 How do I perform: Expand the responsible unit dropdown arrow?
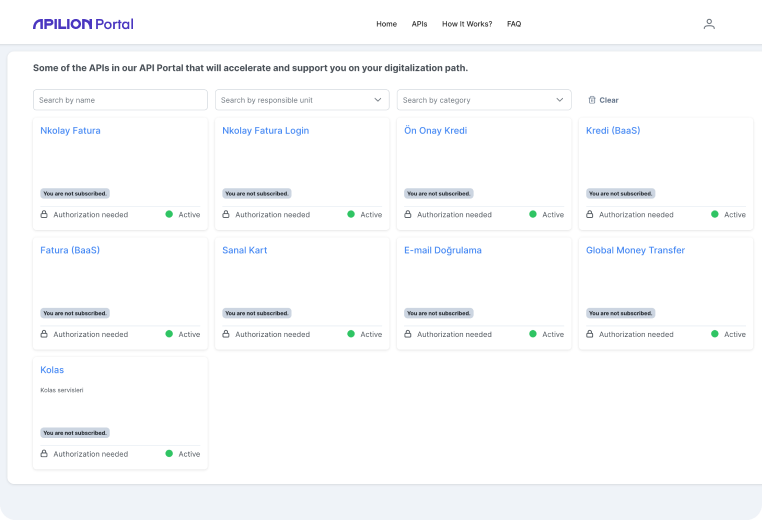378,100
